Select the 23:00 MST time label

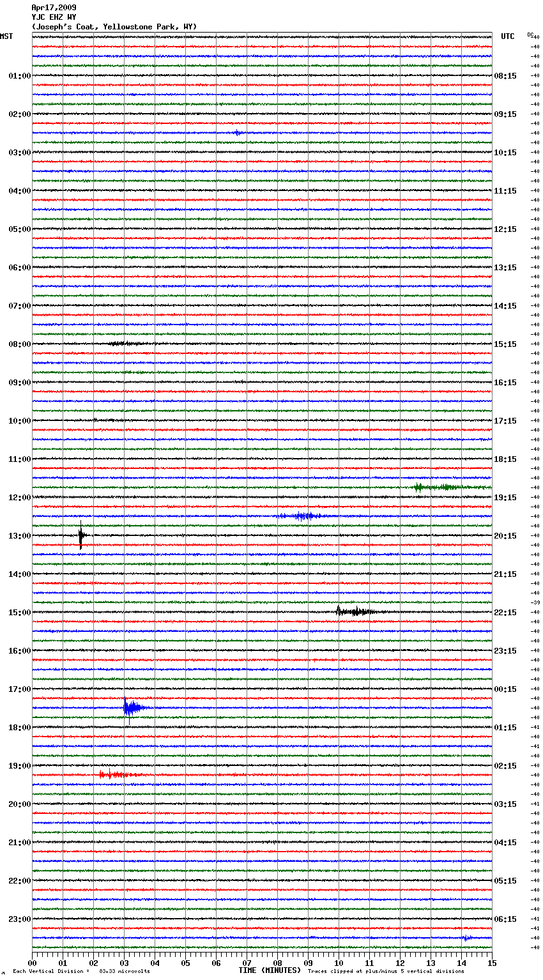[20, 919]
